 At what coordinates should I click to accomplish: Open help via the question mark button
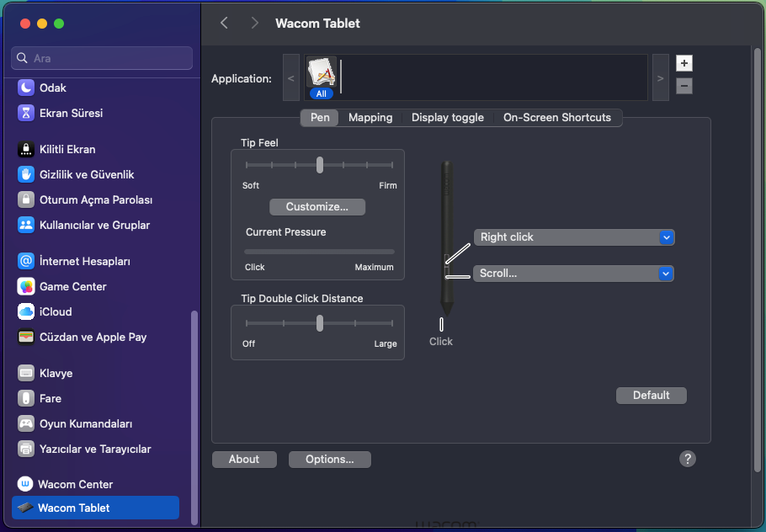(688, 459)
